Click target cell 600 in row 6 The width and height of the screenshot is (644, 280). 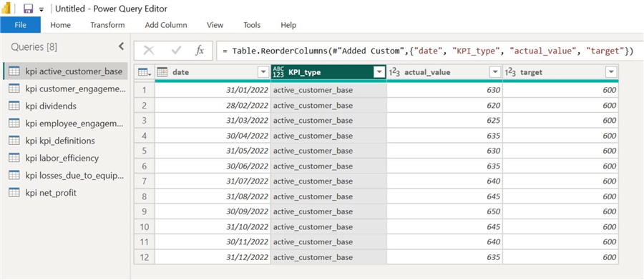560,166
